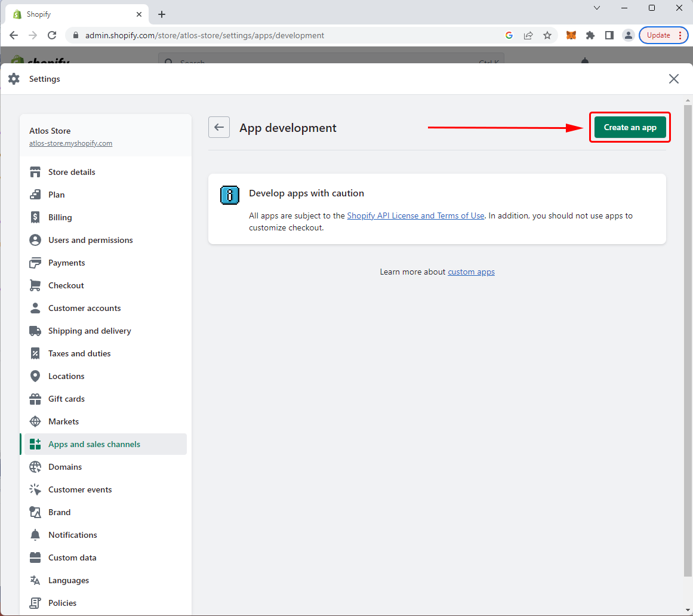Go back using the App development arrow
Screen dimensions: 693x616
(219, 127)
